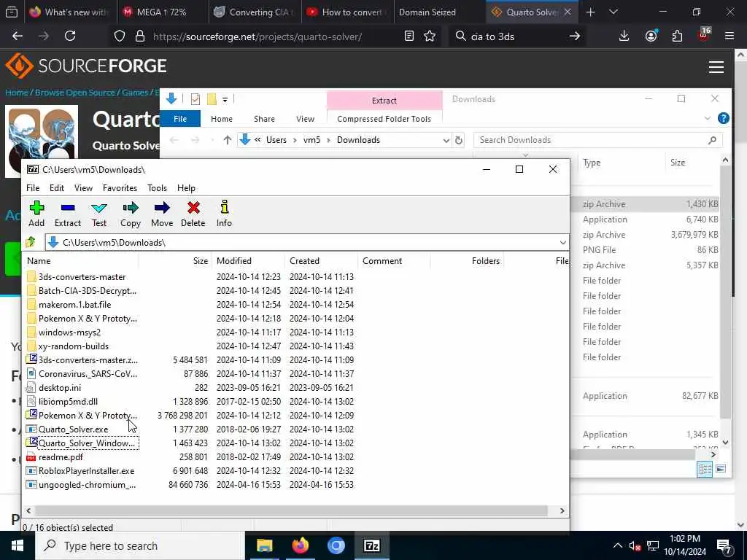Show hidden system tray icons

617,545
